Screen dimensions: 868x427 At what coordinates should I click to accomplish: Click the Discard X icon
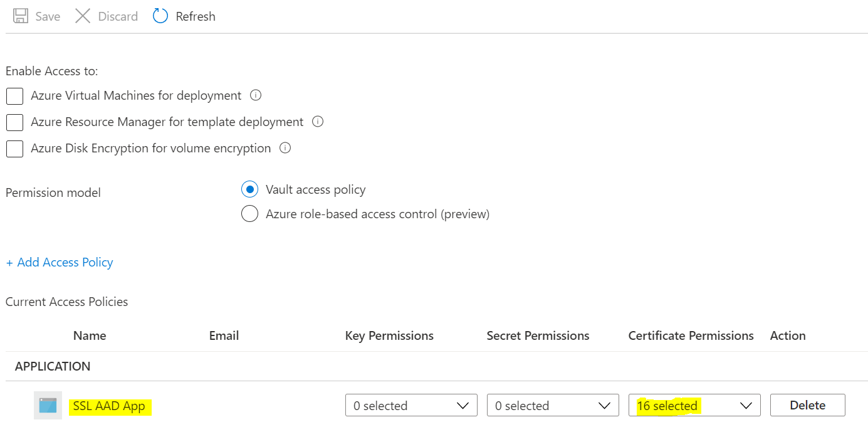click(x=83, y=16)
